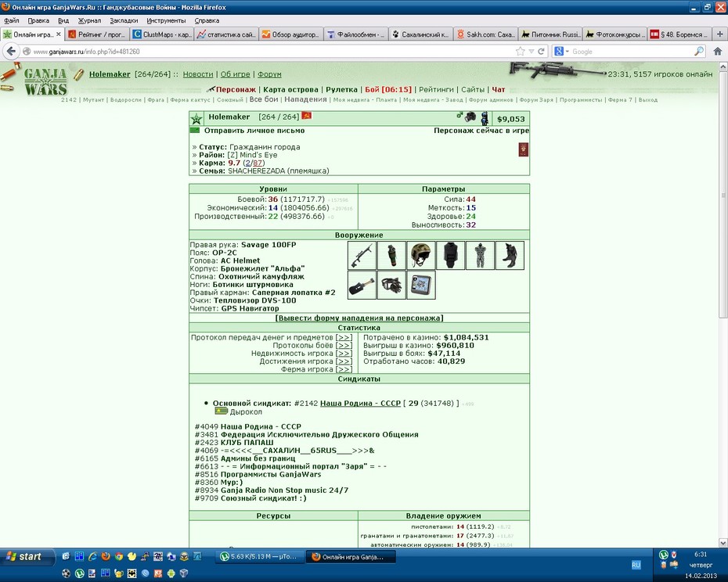This screenshot has width=728, height=582.
Task: Open the Карта острова link
Action: point(290,90)
